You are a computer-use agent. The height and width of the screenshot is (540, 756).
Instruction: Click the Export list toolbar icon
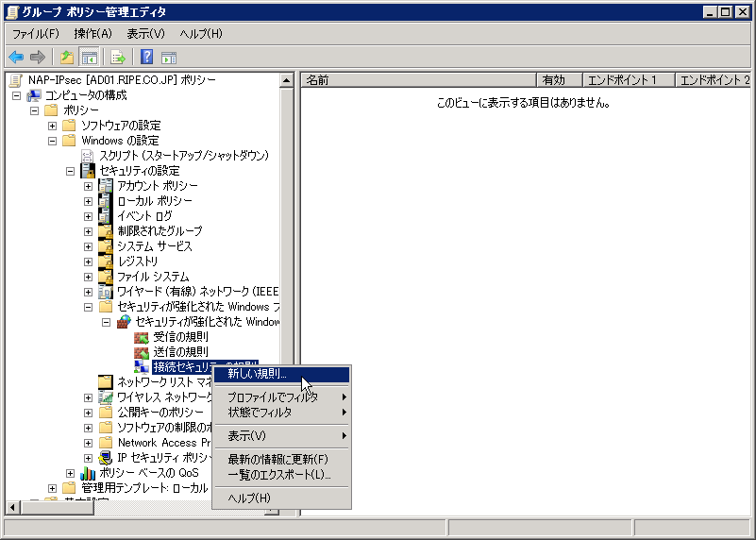point(118,58)
